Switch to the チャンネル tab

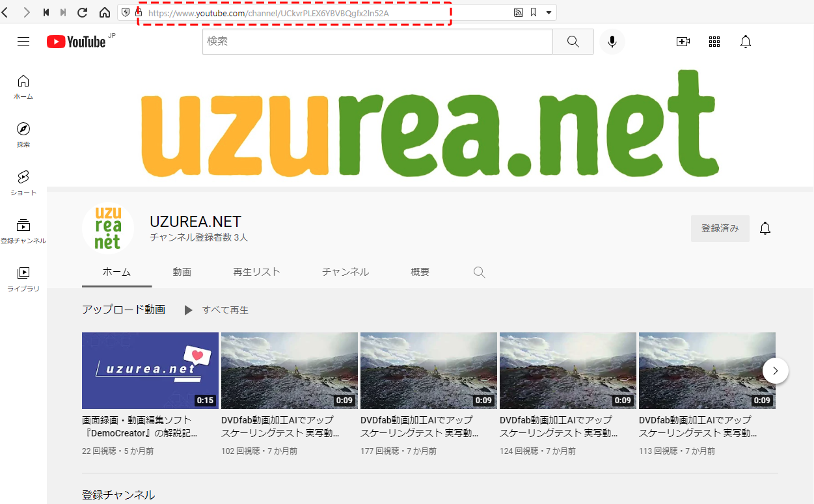[346, 272]
